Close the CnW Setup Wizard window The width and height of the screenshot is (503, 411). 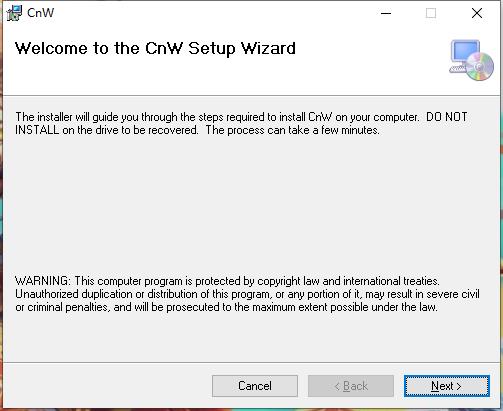[x=477, y=13]
